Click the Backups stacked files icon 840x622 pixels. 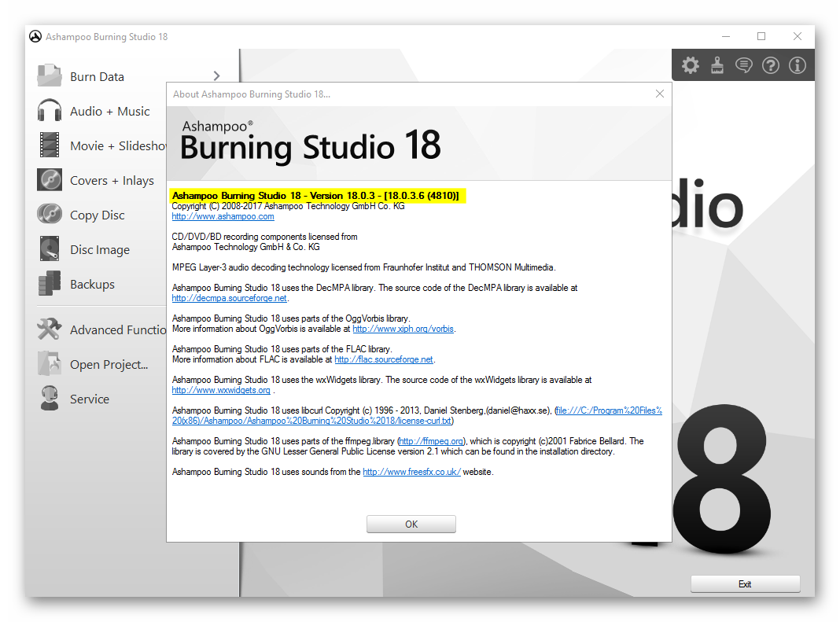coord(49,284)
